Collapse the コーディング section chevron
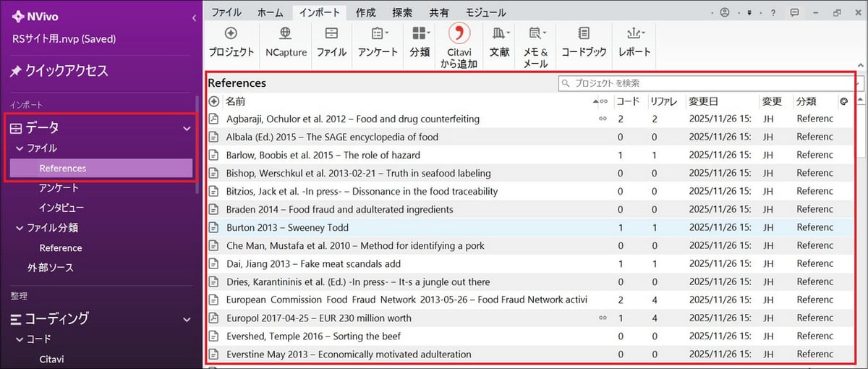The width and height of the screenshot is (868, 369). coord(187,318)
